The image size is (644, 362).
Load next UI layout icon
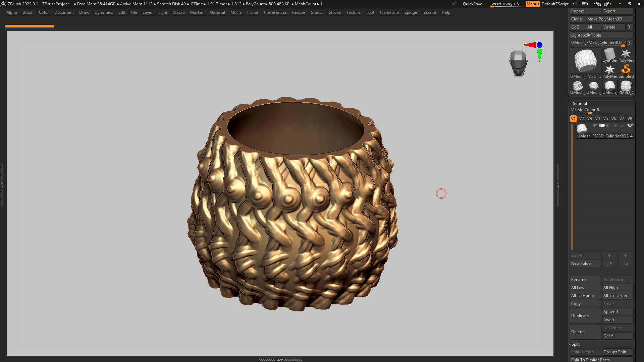coord(607,4)
